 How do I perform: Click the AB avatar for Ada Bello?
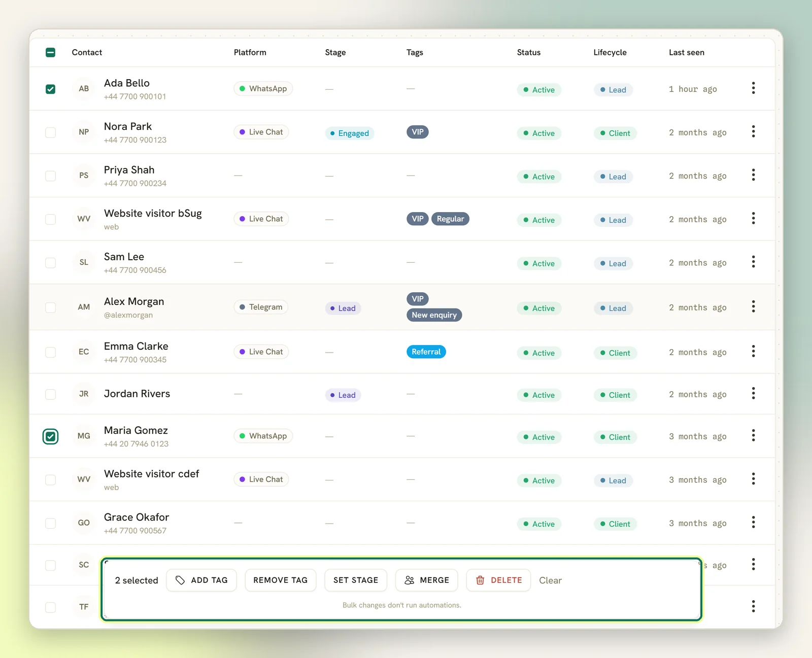(84, 89)
